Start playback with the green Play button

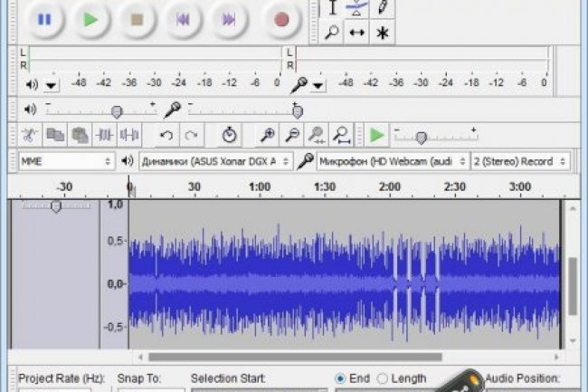point(90,19)
